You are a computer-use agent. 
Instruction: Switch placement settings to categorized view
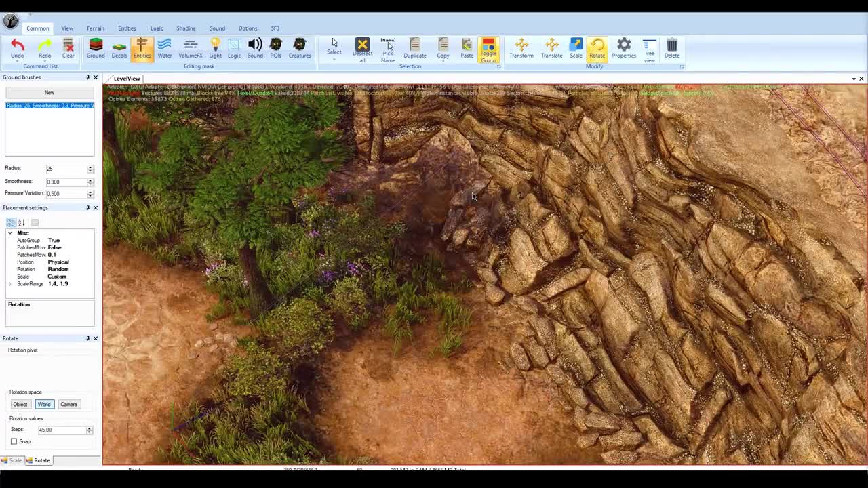[x=12, y=222]
